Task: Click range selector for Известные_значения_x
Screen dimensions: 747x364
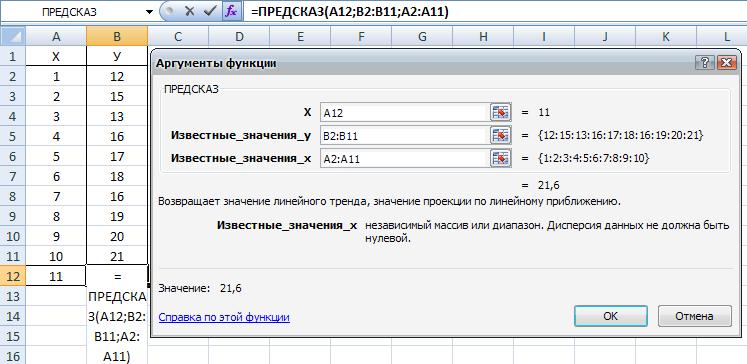Action: (x=501, y=158)
